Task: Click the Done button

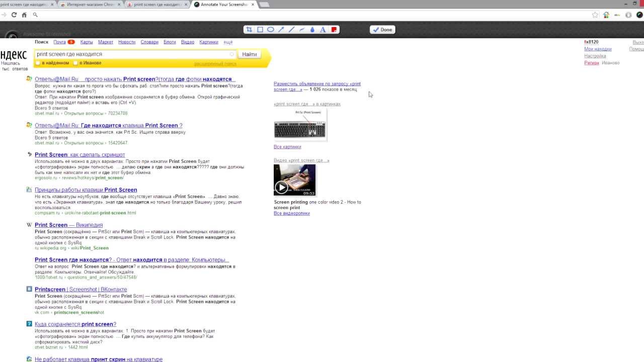Action: tap(383, 30)
